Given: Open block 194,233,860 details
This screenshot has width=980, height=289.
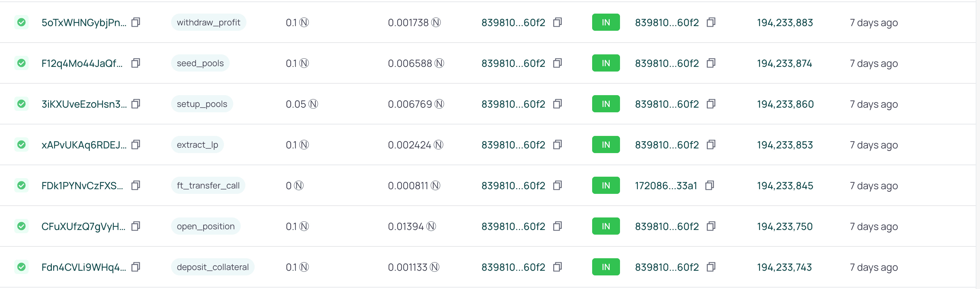Looking at the screenshot, I should [785, 104].
